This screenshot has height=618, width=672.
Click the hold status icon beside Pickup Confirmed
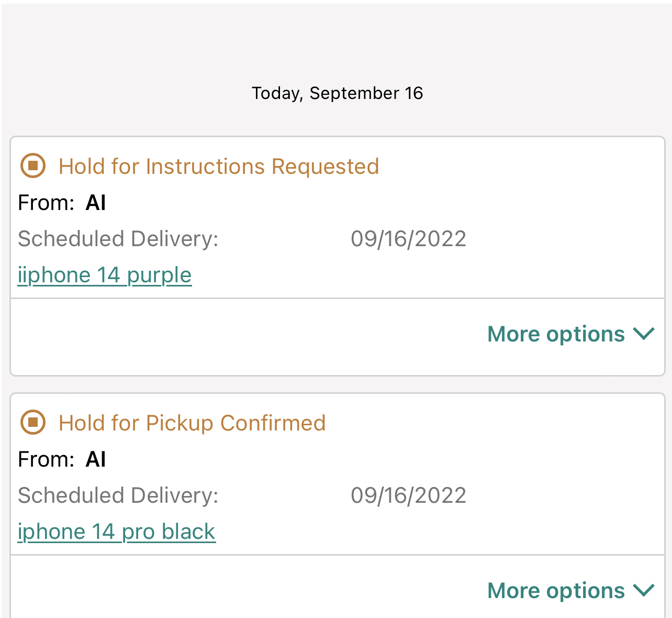coord(33,422)
